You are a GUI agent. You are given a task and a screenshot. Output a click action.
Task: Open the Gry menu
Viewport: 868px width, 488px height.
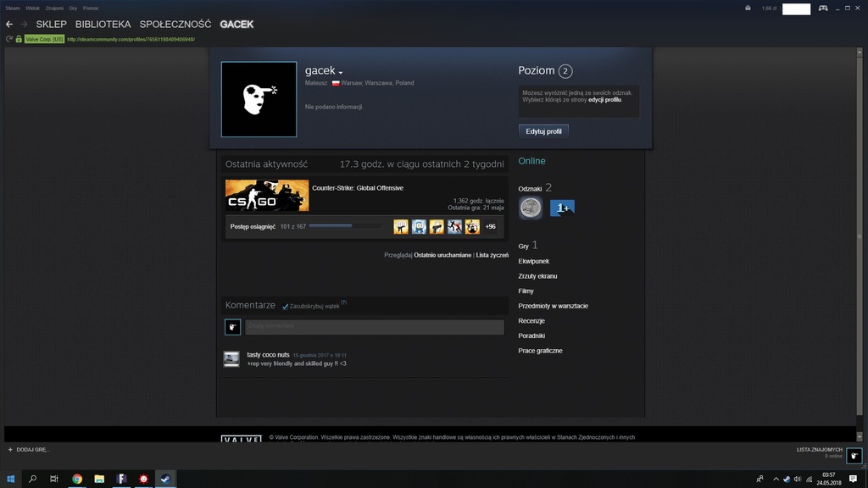click(x=73, y=8)
